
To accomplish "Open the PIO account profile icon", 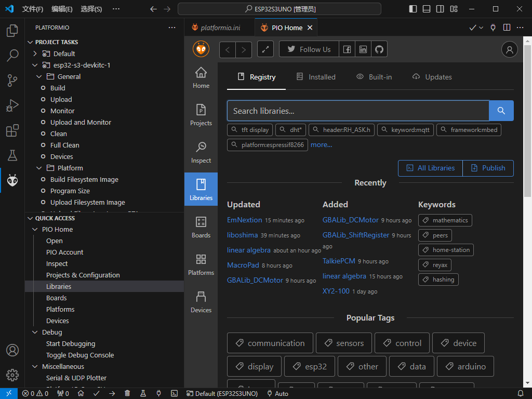I will (x=509, y=49).
